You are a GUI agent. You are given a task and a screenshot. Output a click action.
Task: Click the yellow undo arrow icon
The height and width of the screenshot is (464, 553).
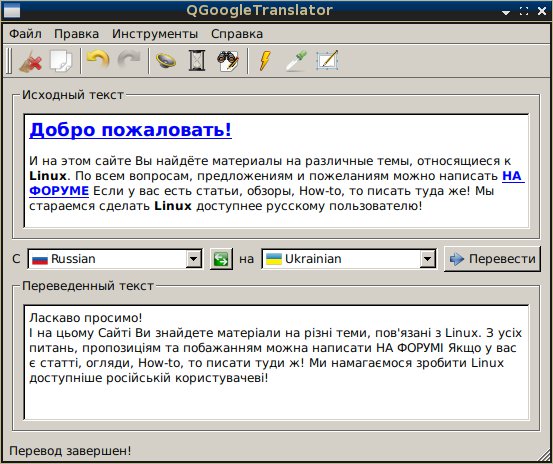(98, 60)
